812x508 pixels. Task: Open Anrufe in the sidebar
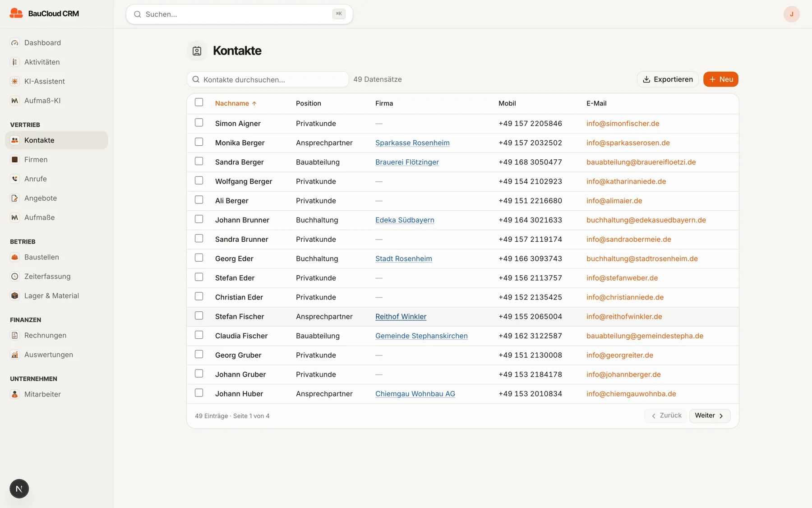point(56,179)
